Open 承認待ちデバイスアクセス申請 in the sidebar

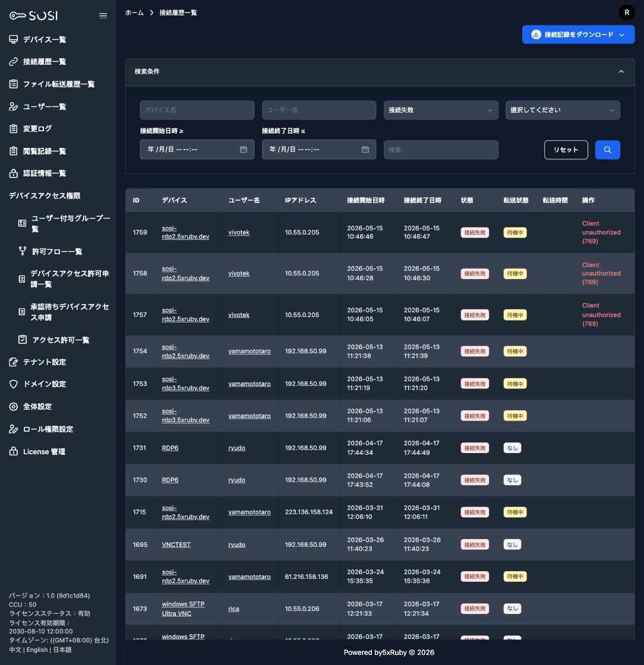pos(70,312)
